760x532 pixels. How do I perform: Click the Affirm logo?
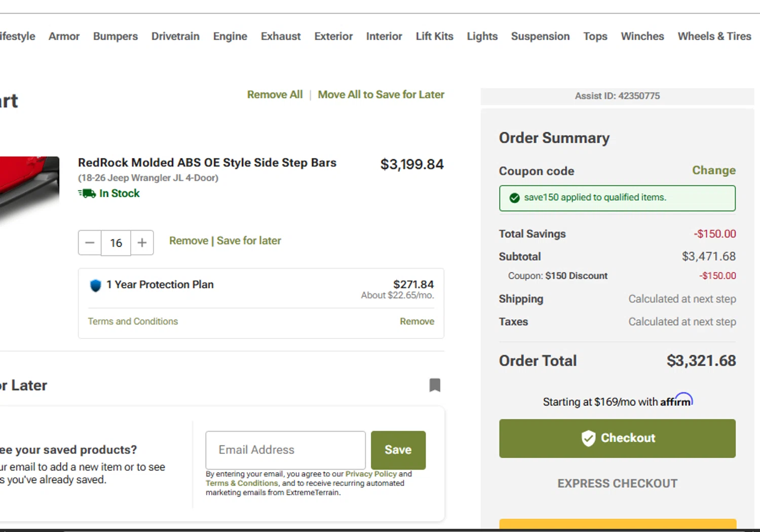[676, 401]
